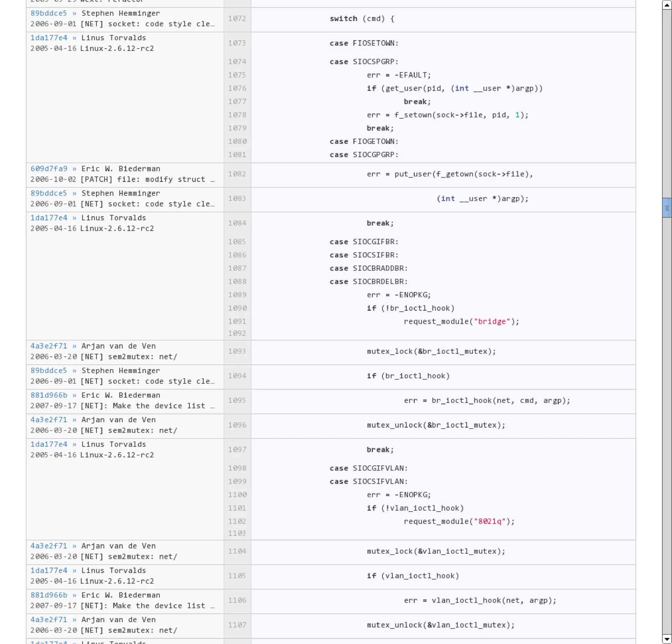Click commit hash 609d7fa9 by Eric Biederman
This screenshot has height=644, width=672.
tap(49, 168)
